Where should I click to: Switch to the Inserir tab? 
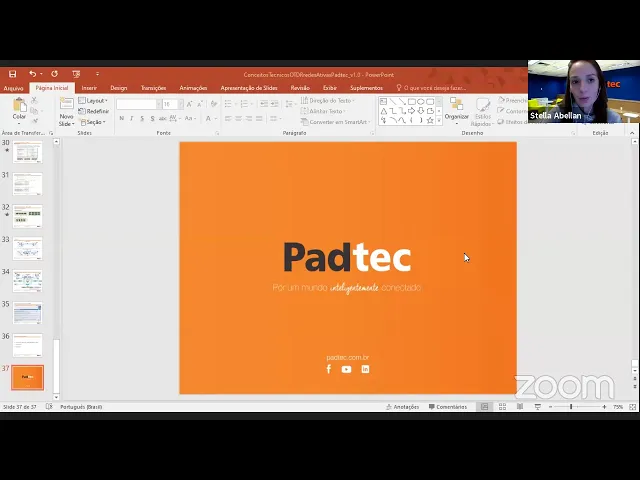click(89, 88)
